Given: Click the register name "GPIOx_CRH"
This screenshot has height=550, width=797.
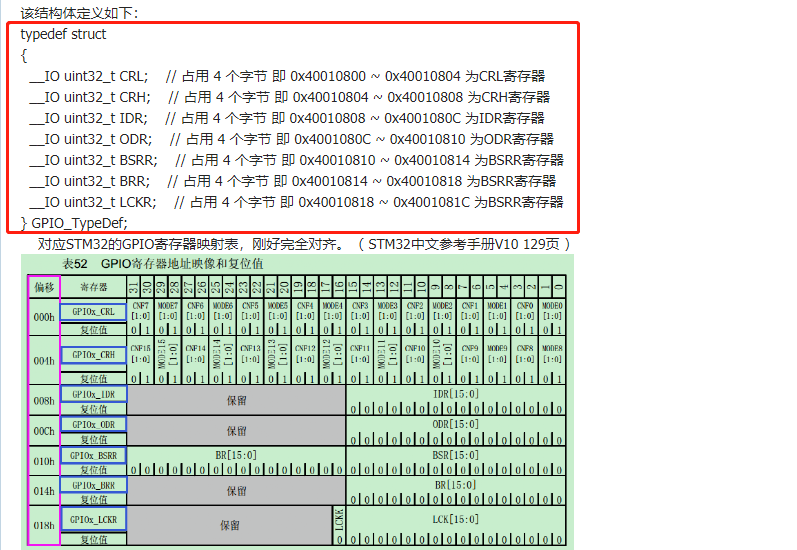Looking at the screenshot, I should (x=94, y=355).
